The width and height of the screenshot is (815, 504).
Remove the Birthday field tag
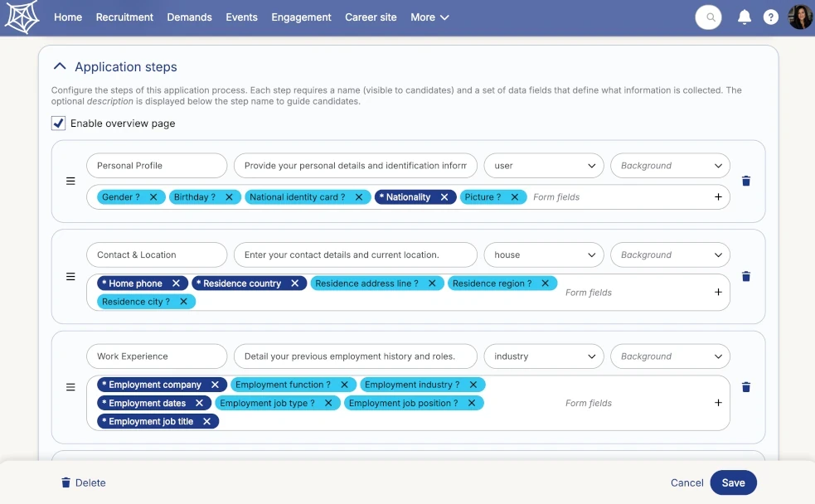click(x=229, y=197)
